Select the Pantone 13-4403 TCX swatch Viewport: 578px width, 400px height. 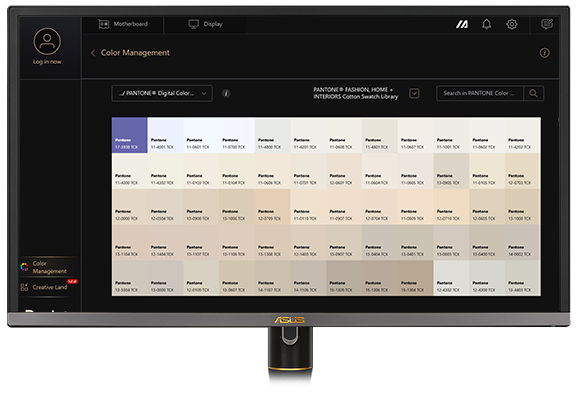point(523,278)
